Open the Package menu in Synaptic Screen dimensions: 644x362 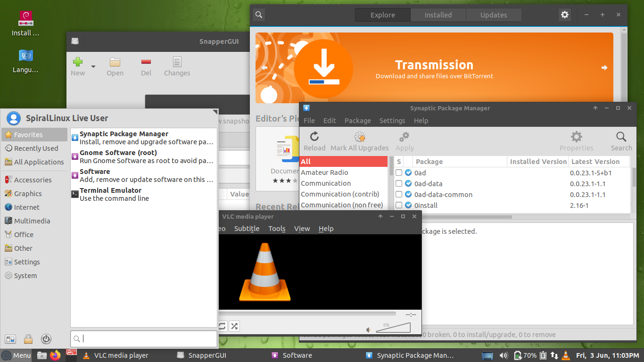[357, 120]
